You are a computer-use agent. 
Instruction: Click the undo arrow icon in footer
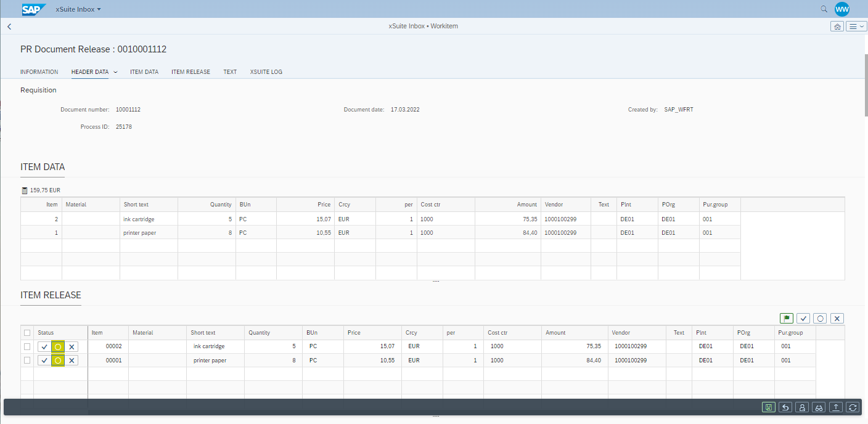point(785,407)
